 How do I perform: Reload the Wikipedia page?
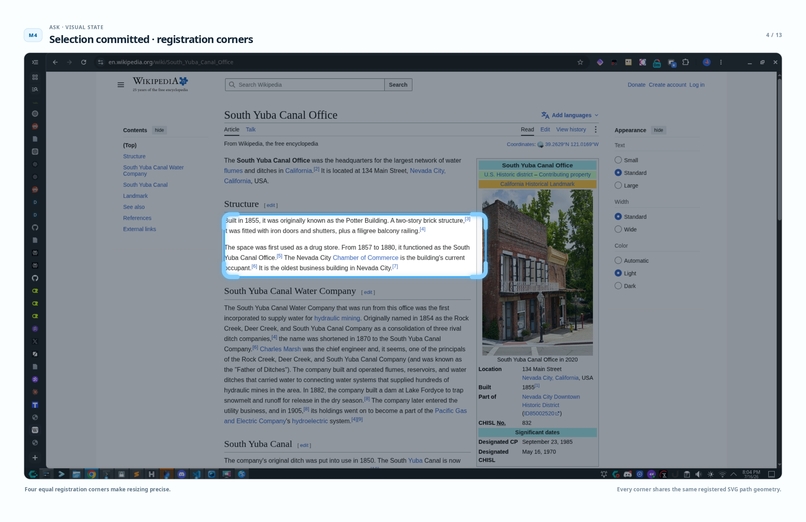pyautogui.click(x=83, y=62)
